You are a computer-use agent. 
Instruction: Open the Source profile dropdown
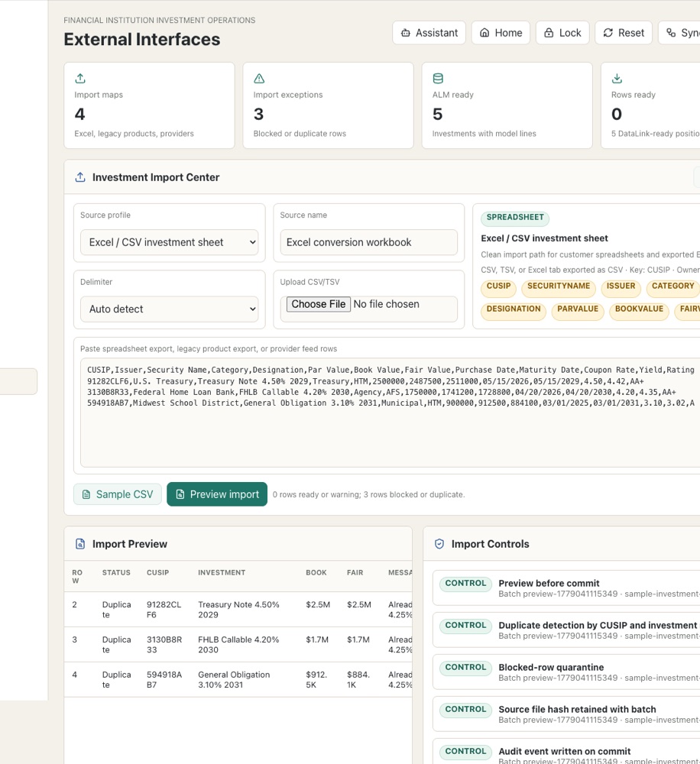pyautogui.click(x=169, y=242)
